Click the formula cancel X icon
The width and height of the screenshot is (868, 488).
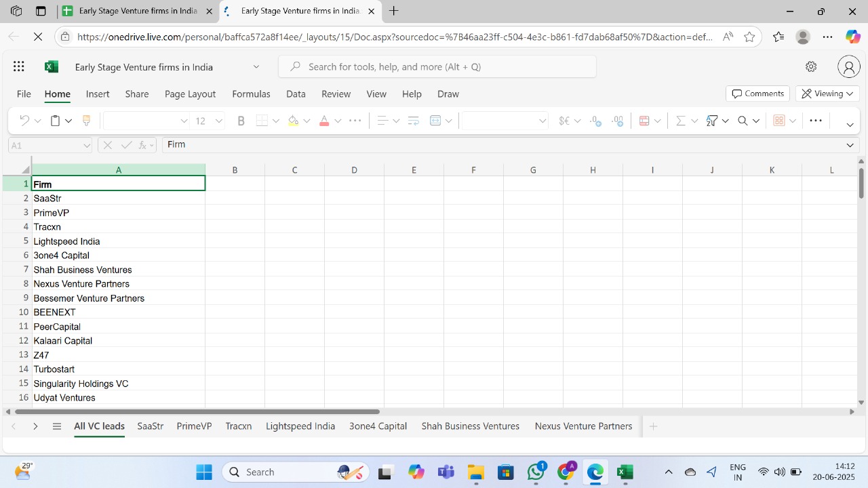[108, 145]
